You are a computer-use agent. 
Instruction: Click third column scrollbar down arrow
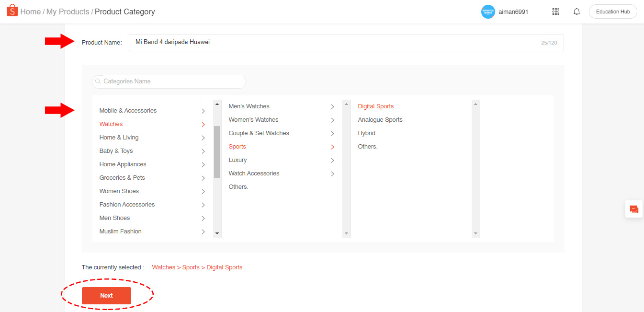coord(476,233)
